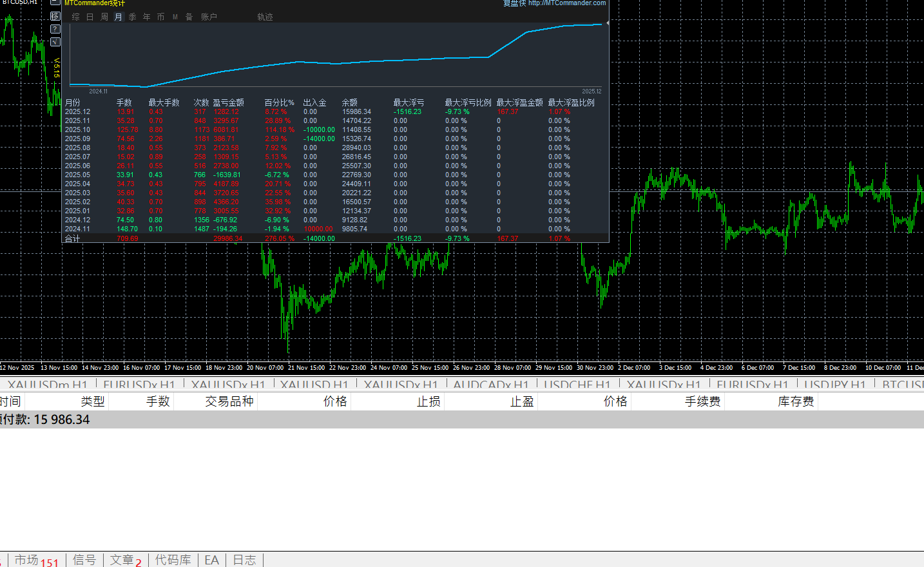
Task: Open the http://MTCommander.com link
Action: click(567, 3)
